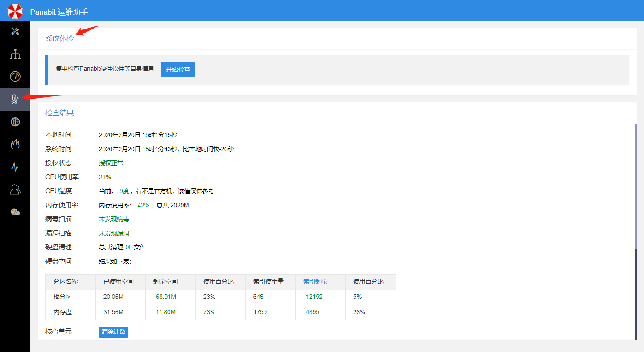Open the speedometer gauge sidebar icon
The height and width of the screenshot is (352, 644).
pyautogui.click(x=15, y=77)
